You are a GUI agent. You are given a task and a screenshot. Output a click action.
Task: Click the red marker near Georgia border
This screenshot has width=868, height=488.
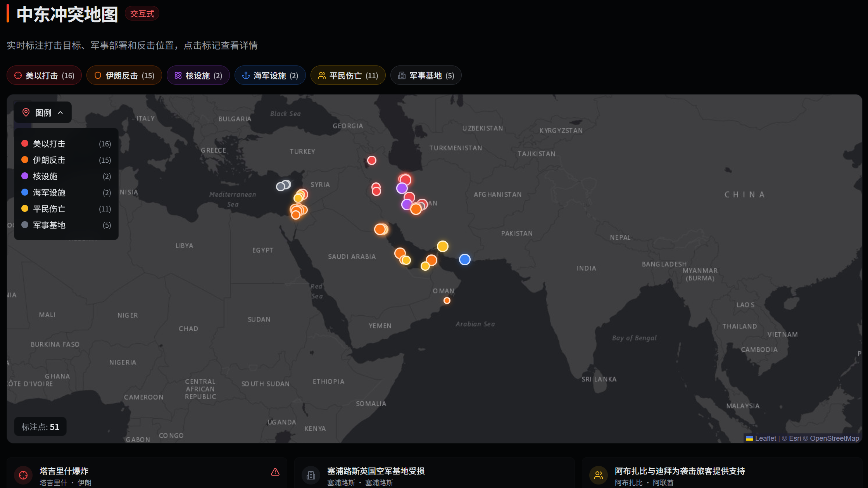[x=371, y=160]
